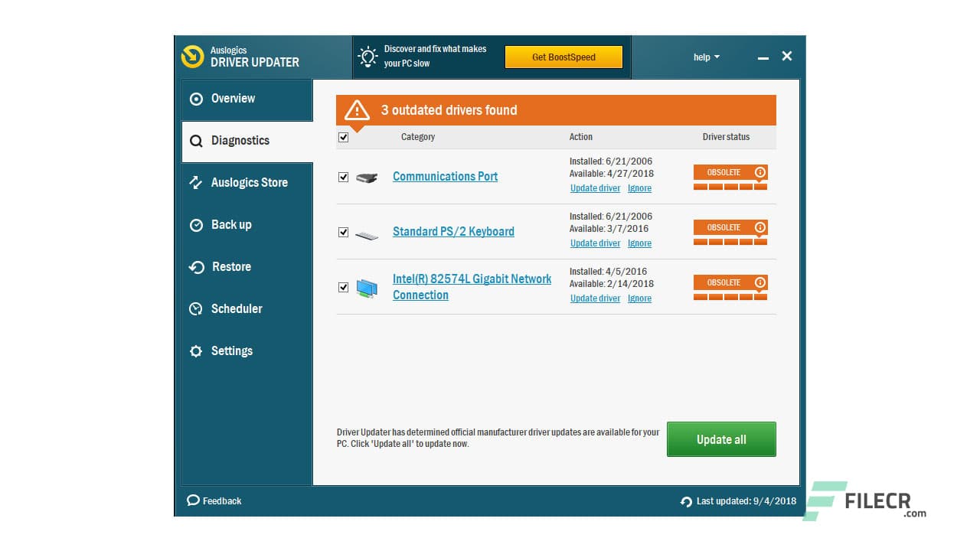Select the Overview target icon
The width and height of the screenshot is (980, 551).
pos(197,99)
